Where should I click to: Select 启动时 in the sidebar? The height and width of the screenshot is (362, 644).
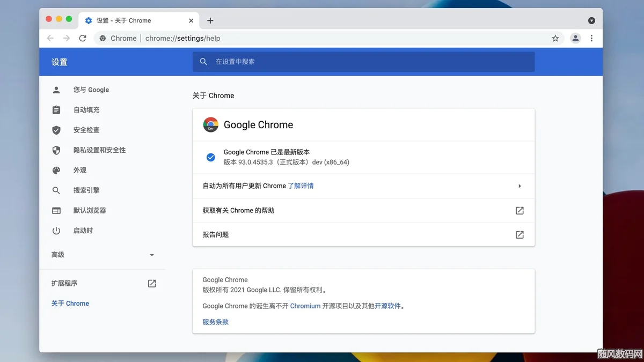[83, 231]
